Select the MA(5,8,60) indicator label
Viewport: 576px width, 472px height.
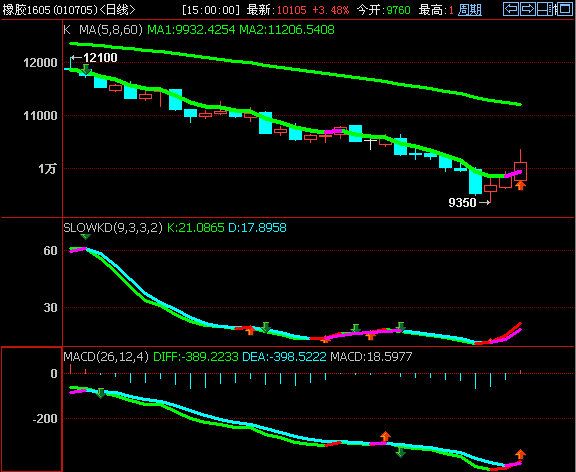(x=111, y=30)
